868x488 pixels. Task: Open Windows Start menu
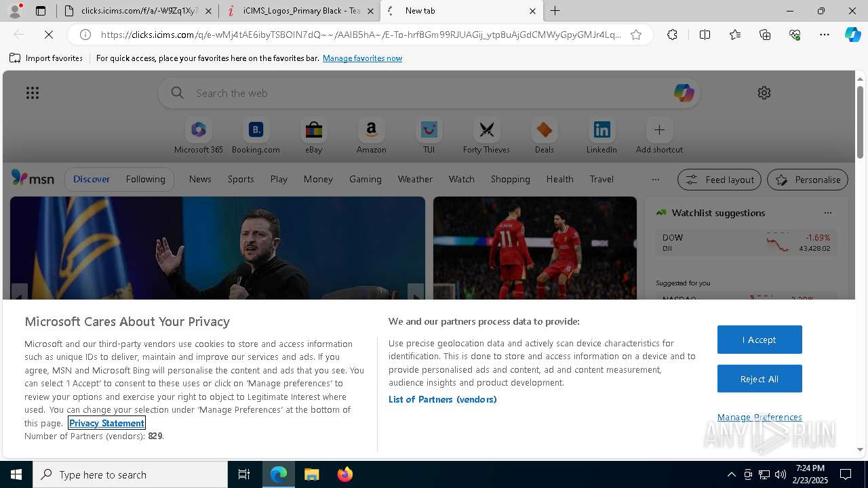(16, 474)
